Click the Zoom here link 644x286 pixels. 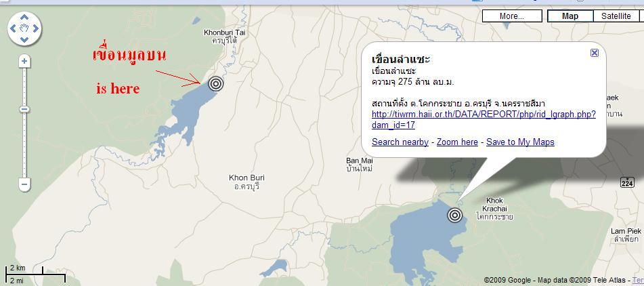pos(457,142)
